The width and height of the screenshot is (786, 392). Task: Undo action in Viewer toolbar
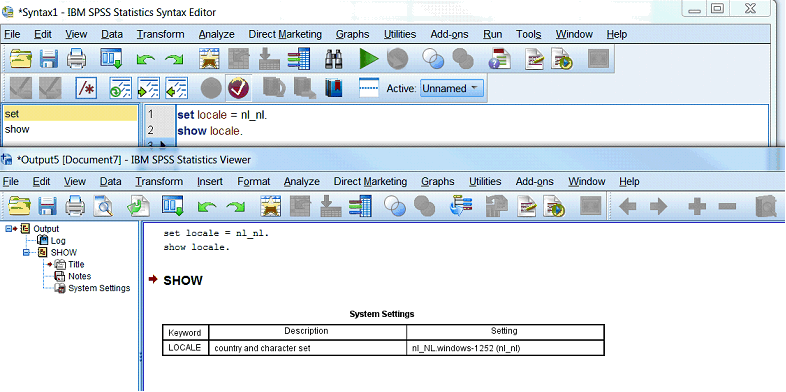(207, 207)
